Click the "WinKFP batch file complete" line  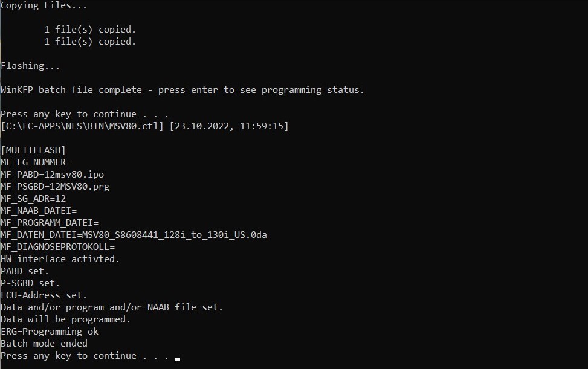pyautogui.click(x=183, y=90)
